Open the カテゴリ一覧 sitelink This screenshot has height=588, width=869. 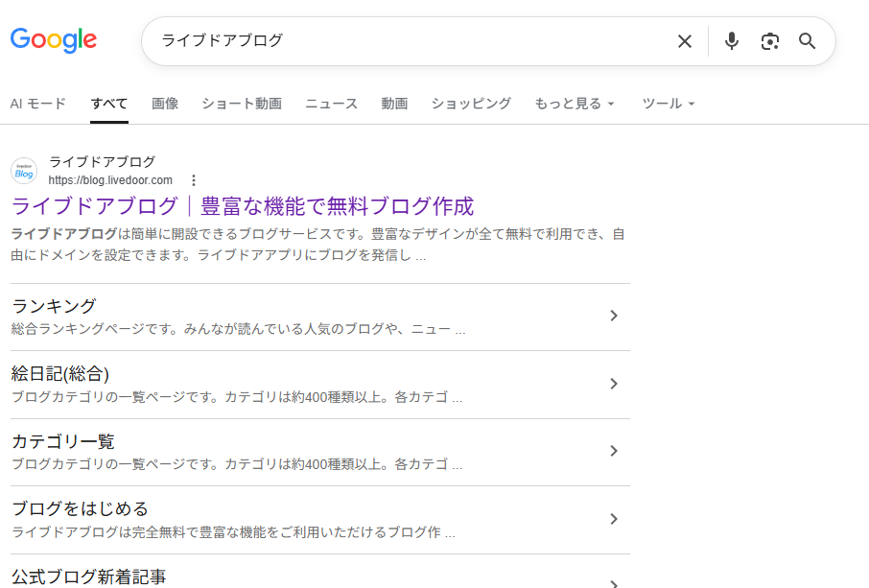coord(62,441)
